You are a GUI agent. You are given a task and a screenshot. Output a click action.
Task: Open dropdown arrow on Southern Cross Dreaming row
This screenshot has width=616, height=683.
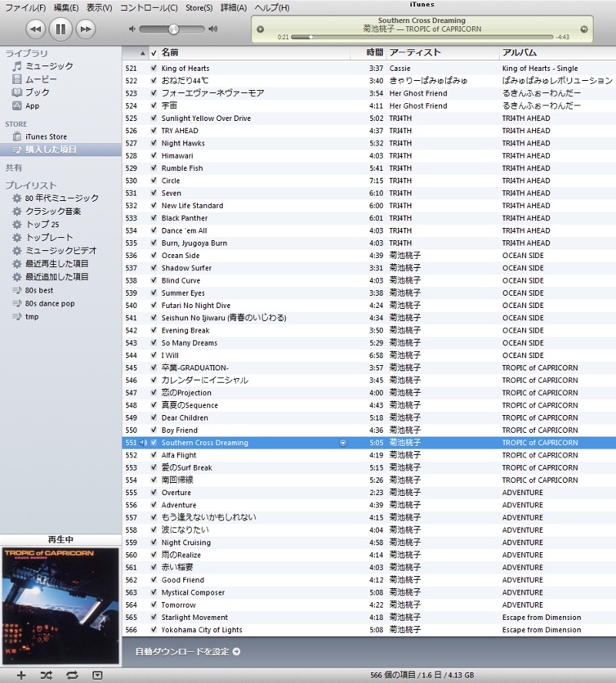click(343, 443)
